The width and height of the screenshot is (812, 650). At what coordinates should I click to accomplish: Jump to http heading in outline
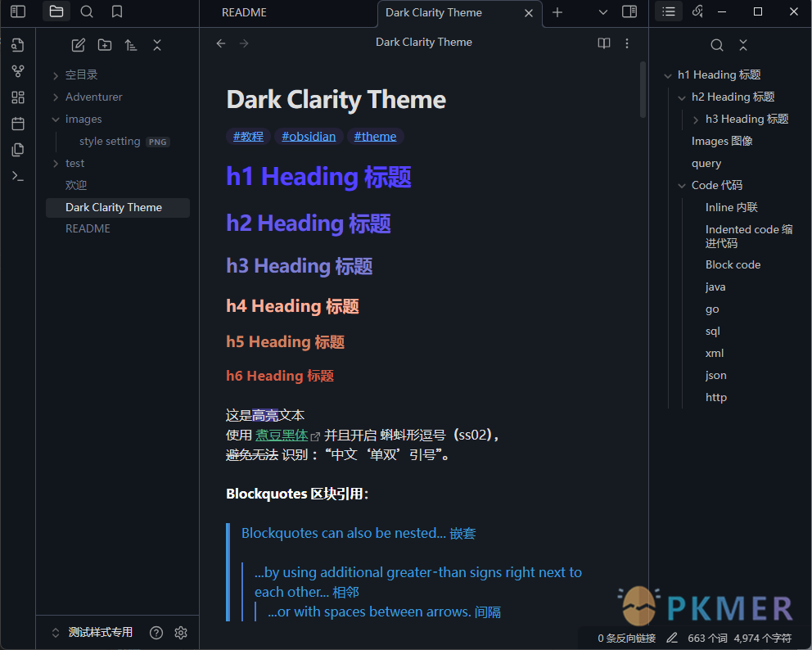click(716, 397)
